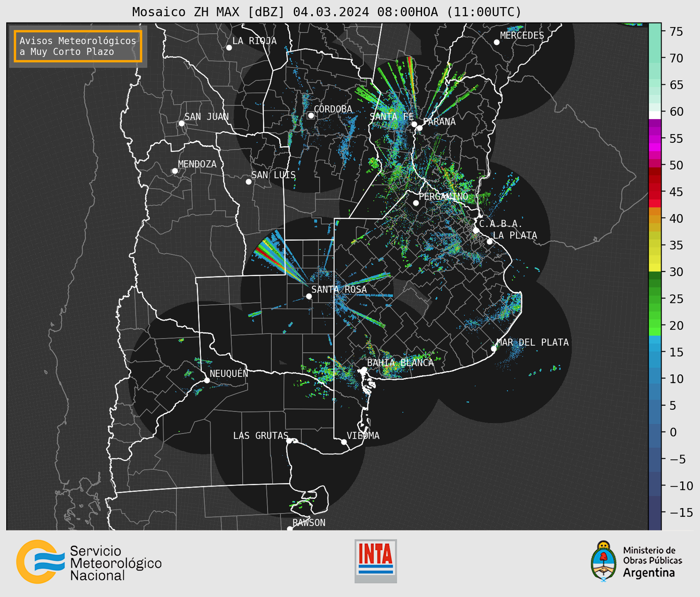Click the 45 dBZ red color band
Viewport: 700px width, 597px height.
(655, 192)
